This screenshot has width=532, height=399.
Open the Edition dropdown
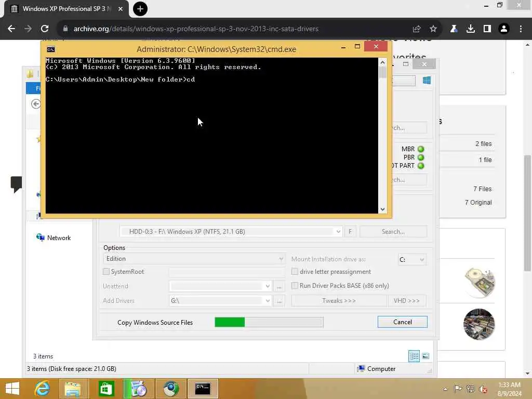pos(193,259)
